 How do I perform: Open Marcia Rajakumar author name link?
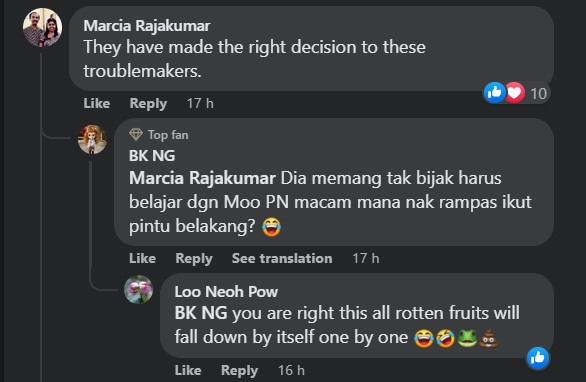[x=147, y=26]
